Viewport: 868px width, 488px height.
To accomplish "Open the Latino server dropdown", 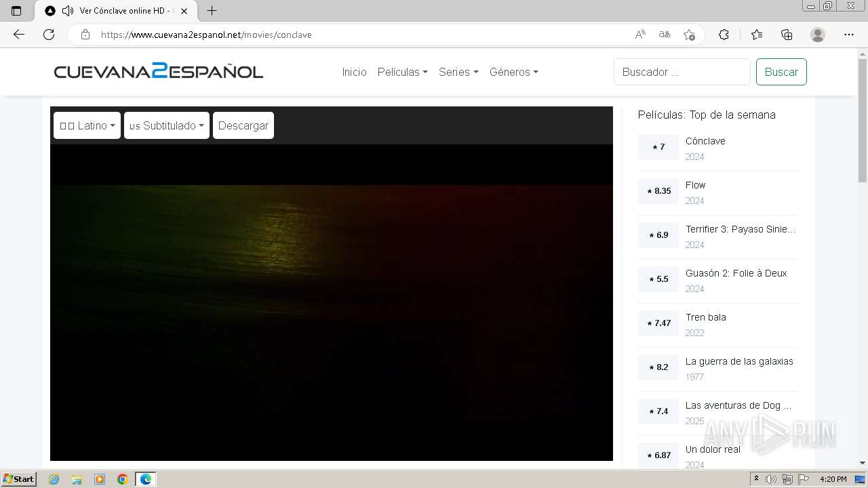I will click(x=87, y=125).
